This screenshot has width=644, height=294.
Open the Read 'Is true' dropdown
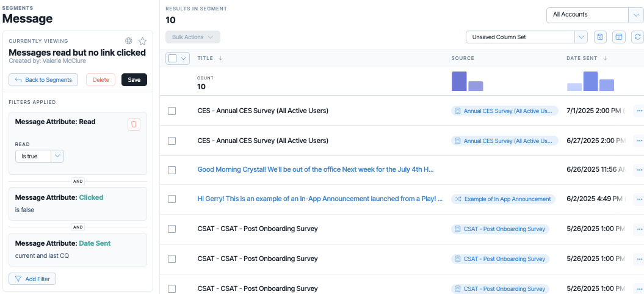click(x=40, y=156)
